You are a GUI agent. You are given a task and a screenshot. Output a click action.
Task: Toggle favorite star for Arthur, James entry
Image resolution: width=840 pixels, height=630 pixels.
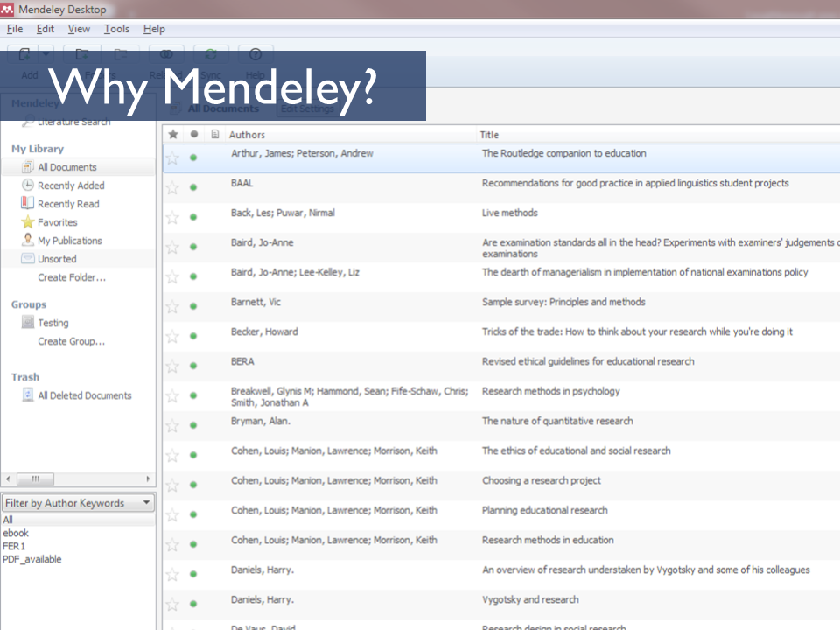[x=173, y=158]
